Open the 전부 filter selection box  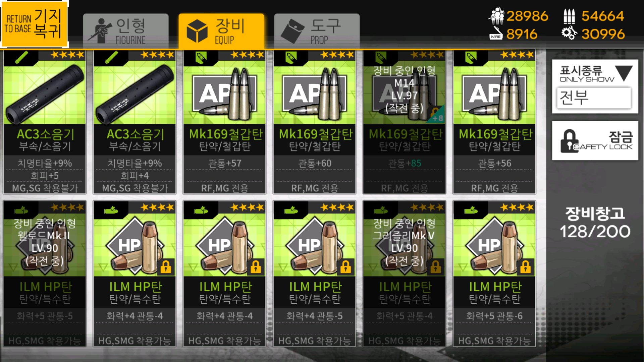coord(594,98)
